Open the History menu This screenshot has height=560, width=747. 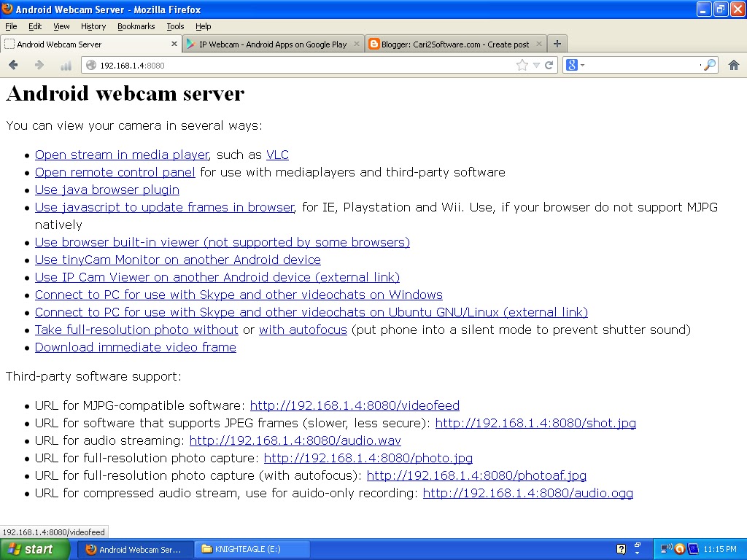93,26
